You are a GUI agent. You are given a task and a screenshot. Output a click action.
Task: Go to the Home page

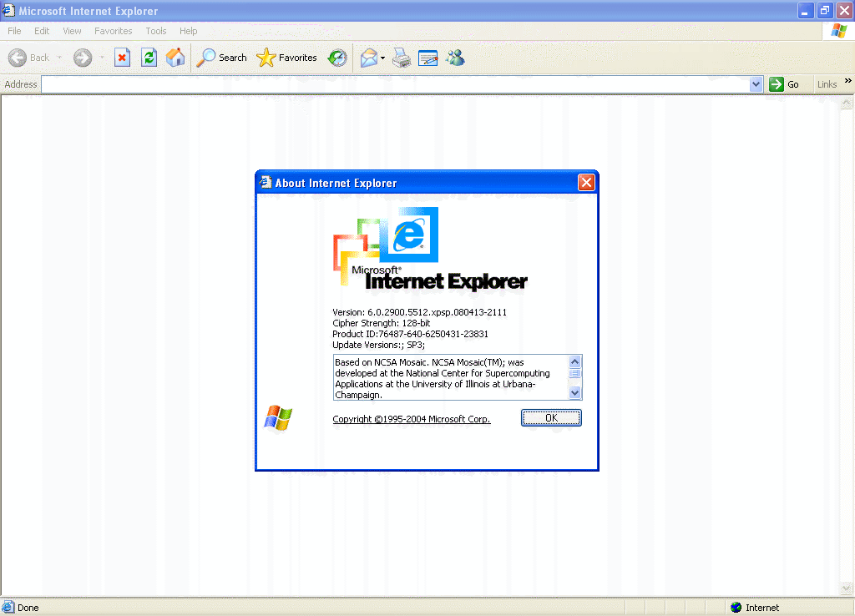(176, 57)
